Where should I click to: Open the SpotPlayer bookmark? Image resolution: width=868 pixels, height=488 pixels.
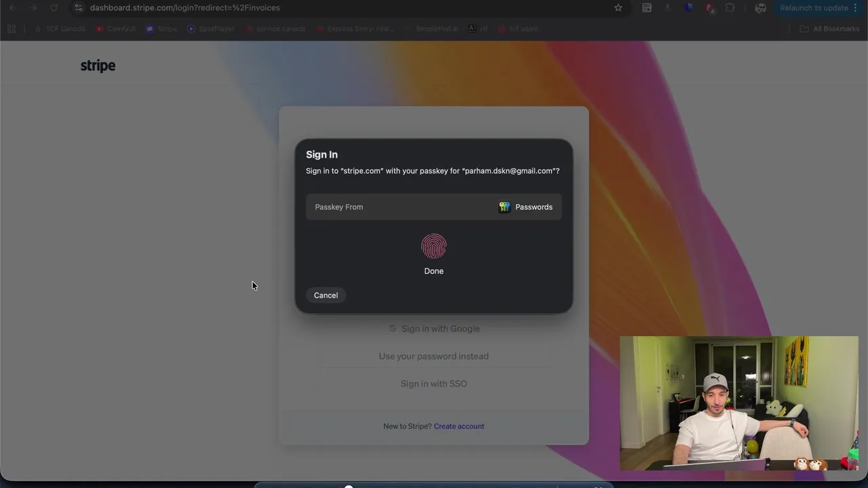211,29
